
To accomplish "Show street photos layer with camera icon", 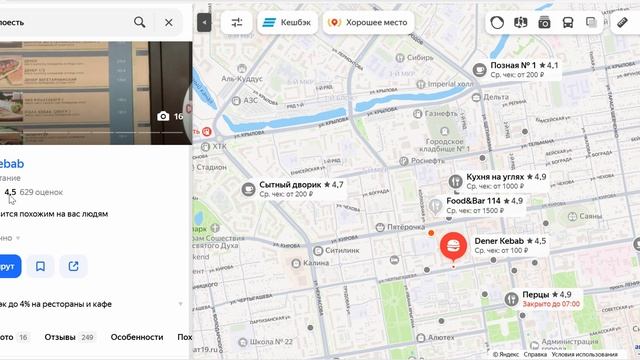I will click(x=544, y=22).
